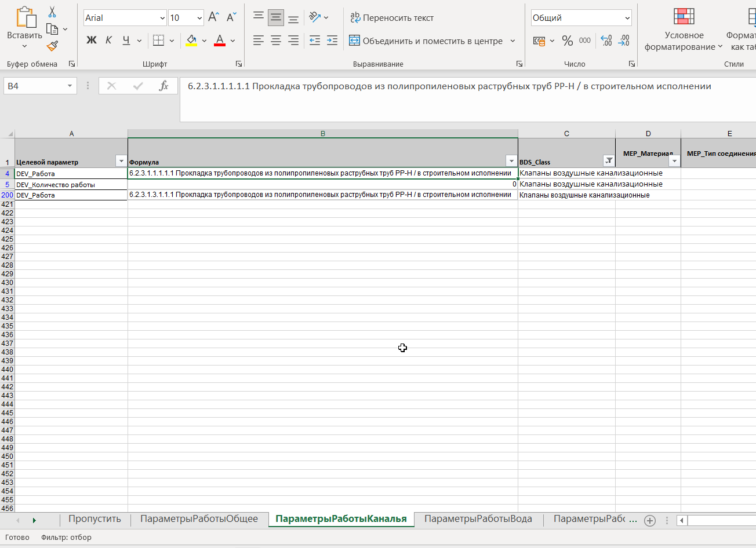The width and height of the screenshot is (756, 548).
Task: Add a new sheet with plus button
Action: pyautogui.click(x=650, y=520)
